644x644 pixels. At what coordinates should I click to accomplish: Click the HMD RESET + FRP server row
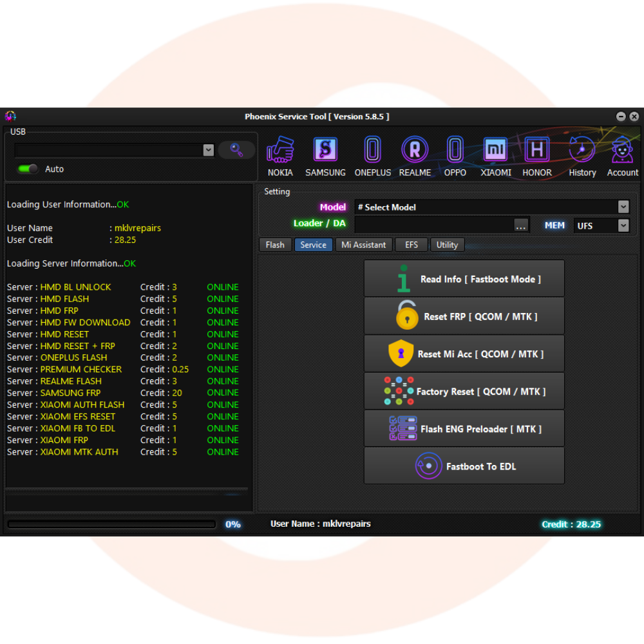pos(123,346)
